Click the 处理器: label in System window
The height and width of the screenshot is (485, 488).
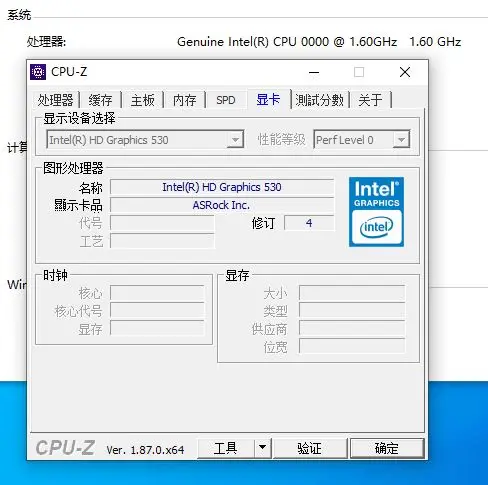pyautogui.click(x=46, y=42)
